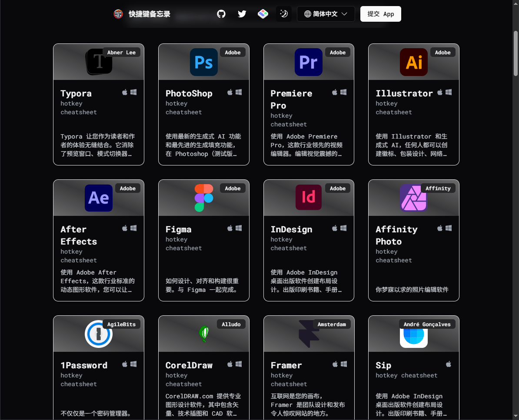Screen dimensions: 519x420
Task: Open the InDesign card title
Action: [291, 229]
